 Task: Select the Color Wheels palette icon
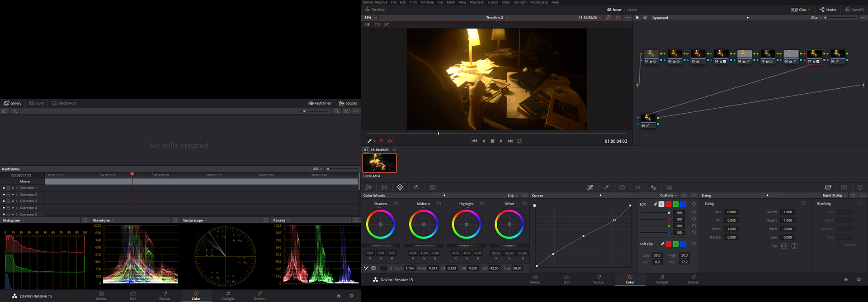click(x=400, y=187)
